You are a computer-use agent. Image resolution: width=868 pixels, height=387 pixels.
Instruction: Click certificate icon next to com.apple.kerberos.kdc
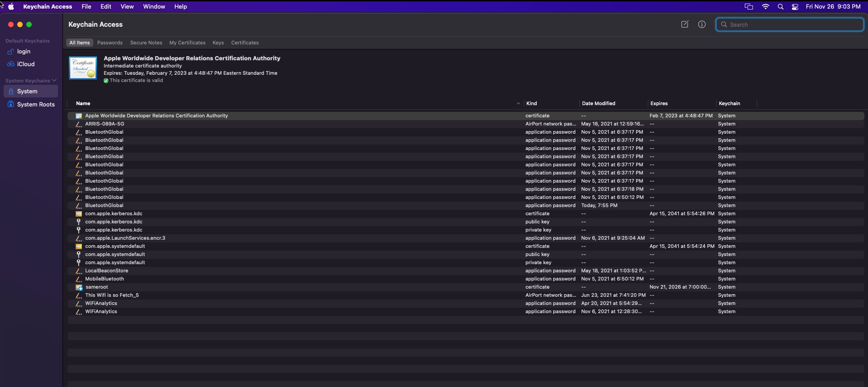[79, 214]
